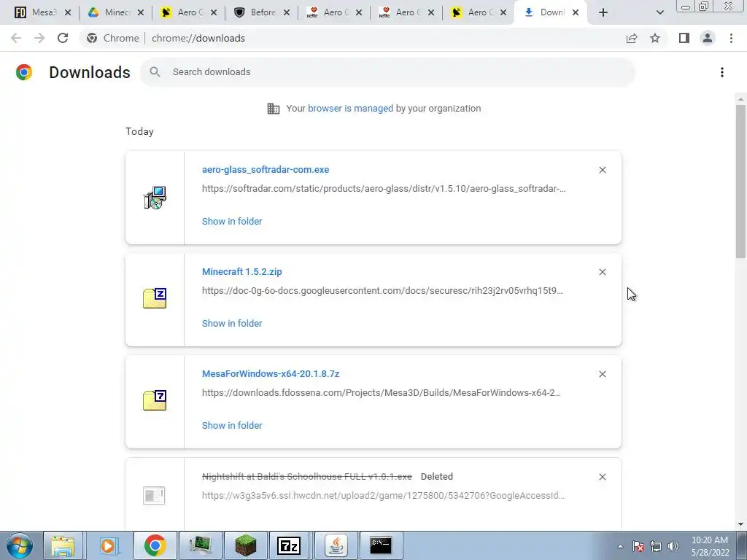Image resolution: width=747 pixels, height=560 pixels.
Task: Open Minecraft from the taskbar
Action: 245,545
